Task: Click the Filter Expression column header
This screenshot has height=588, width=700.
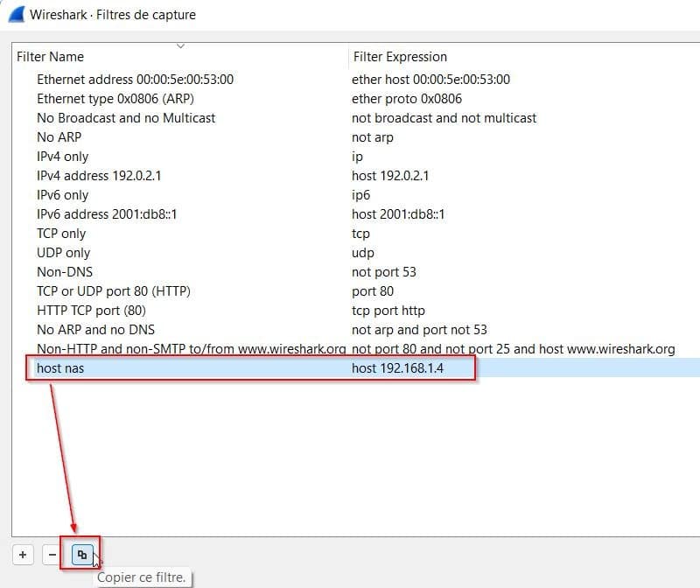Action: 400,57
